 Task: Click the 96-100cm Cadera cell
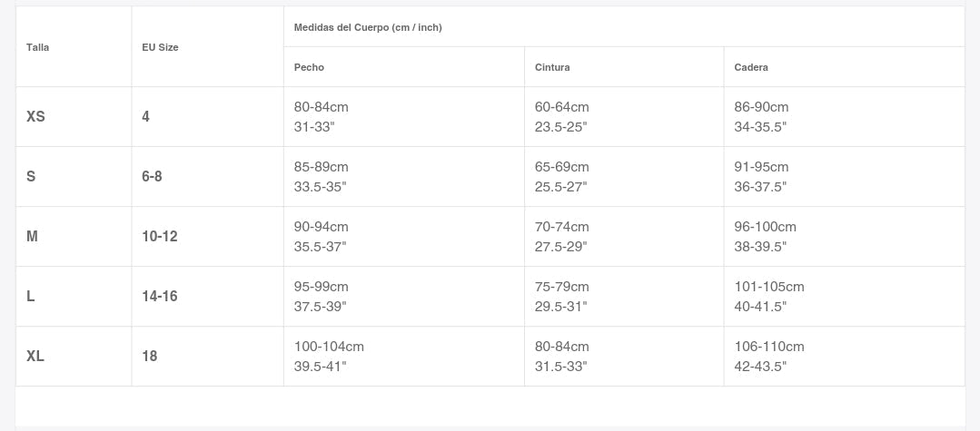765,236
